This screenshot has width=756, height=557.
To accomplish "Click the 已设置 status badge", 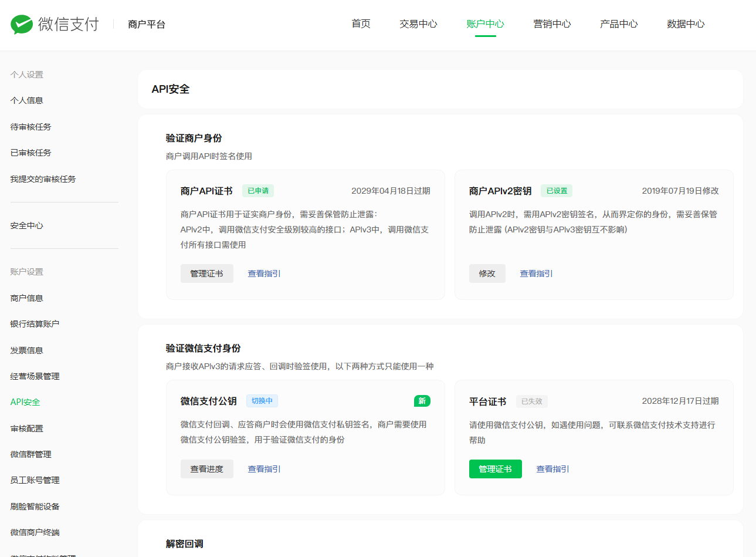I will click(x=557, y=191).
